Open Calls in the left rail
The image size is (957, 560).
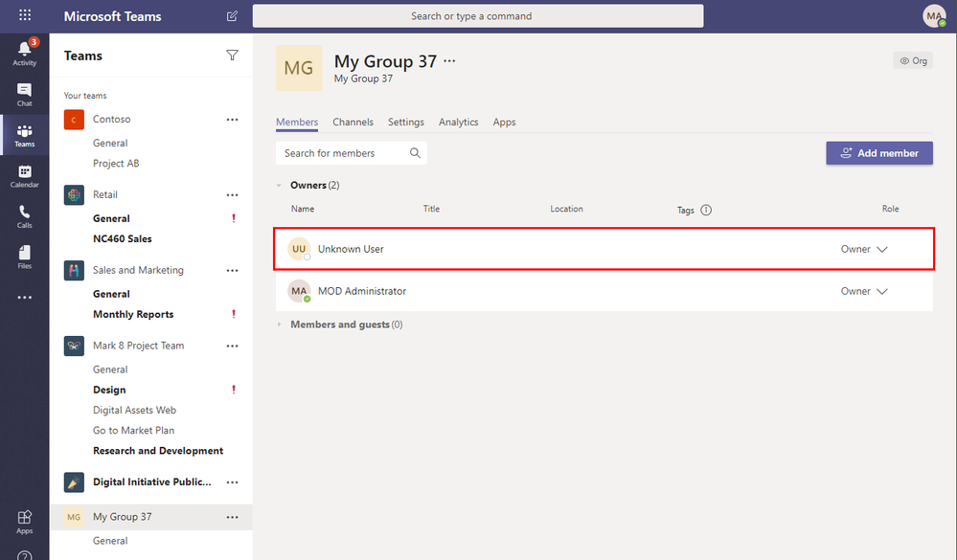coord(24,216)
